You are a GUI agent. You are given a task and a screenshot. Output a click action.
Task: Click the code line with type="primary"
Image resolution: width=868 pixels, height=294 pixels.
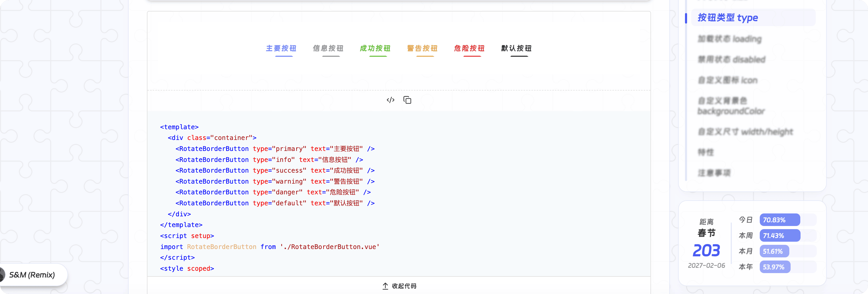[x=275, y=149]
